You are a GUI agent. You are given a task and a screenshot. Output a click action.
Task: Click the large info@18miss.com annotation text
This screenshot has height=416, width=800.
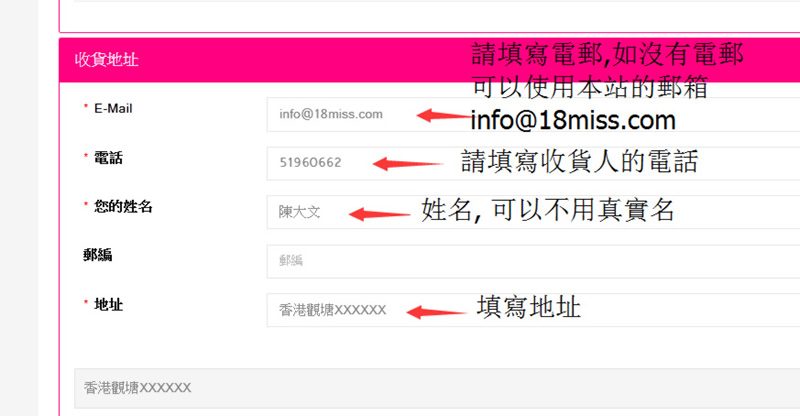point(573,120)
